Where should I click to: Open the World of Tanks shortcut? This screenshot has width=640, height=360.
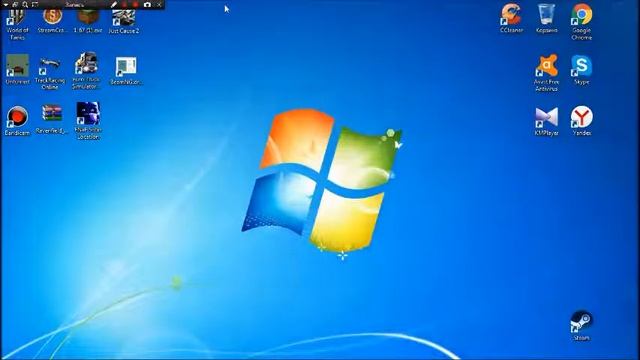click(x=17, y=25)
